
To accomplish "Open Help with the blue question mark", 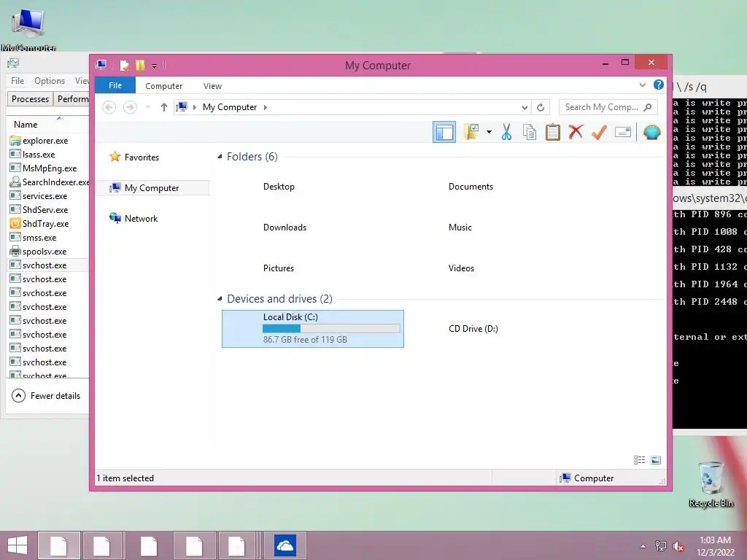I will 659,85.
